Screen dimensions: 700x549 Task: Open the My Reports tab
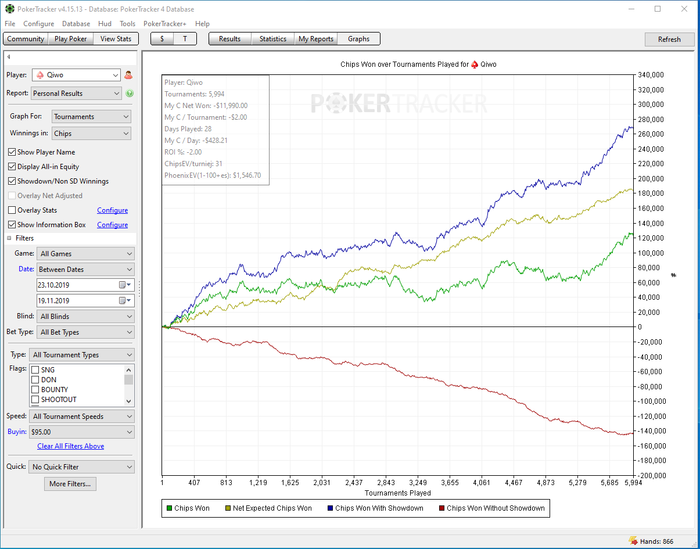point(316,39)
